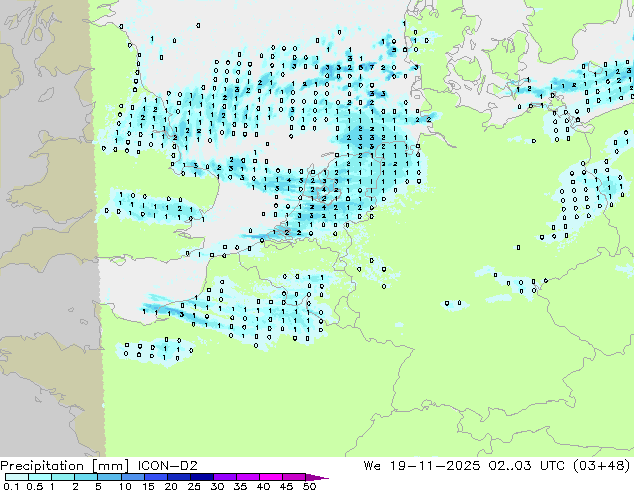Click the 0.5–1 mm legend swatch
This screenshot has height=490, width=634.
pos(40,477)
